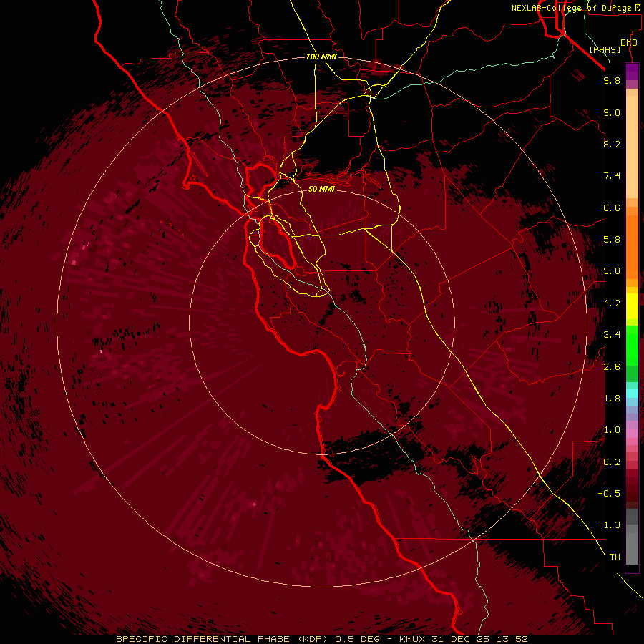This screenshot has height=644, width=644.
Task: Click the pink band of the color scale
Action: coord(632,434)
